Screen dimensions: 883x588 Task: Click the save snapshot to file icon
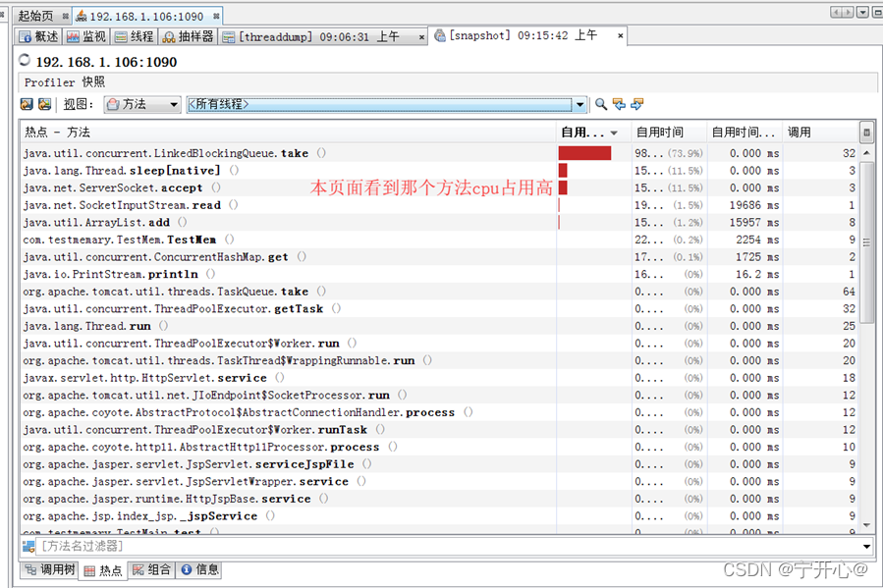[43, 104]
